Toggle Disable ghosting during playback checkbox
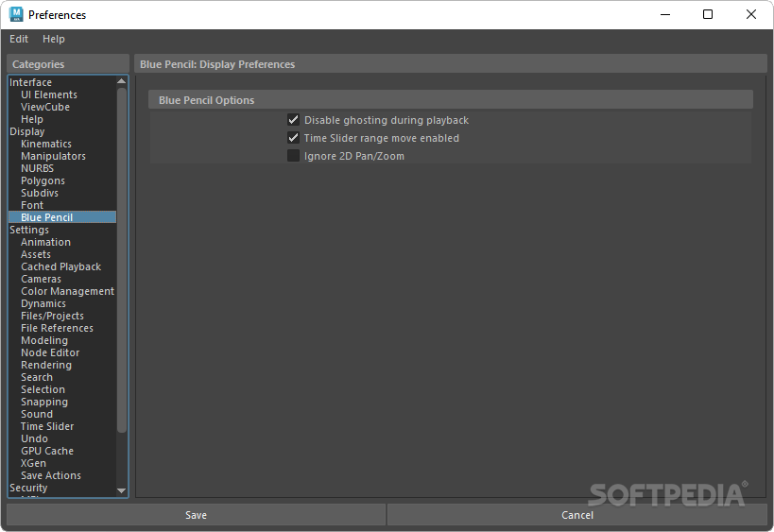This screenshot has width=774, height=532. pyautogui.click(x=293, y=120)
